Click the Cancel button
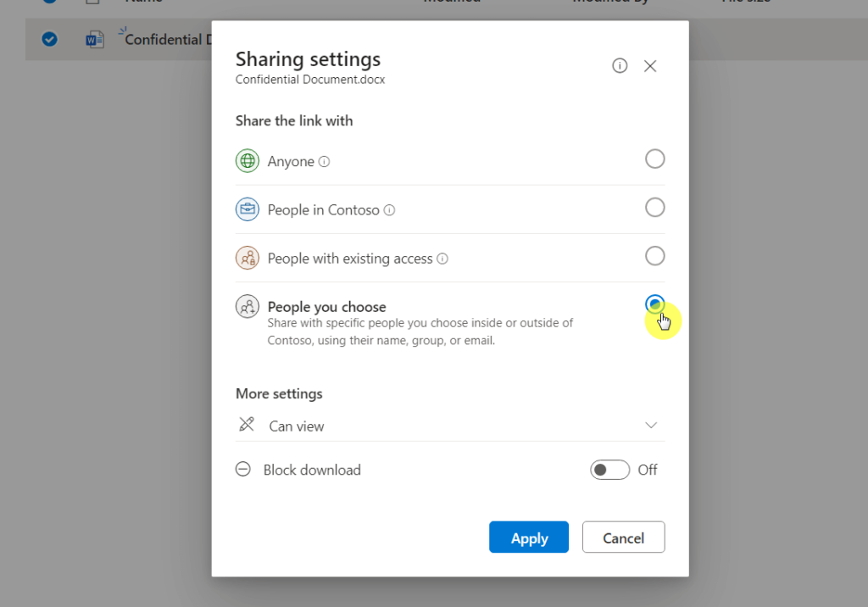 (x=623, y=537)
